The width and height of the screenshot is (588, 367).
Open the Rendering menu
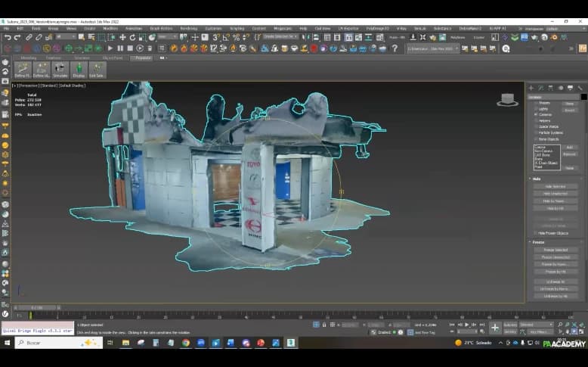(x=189, y=29)
